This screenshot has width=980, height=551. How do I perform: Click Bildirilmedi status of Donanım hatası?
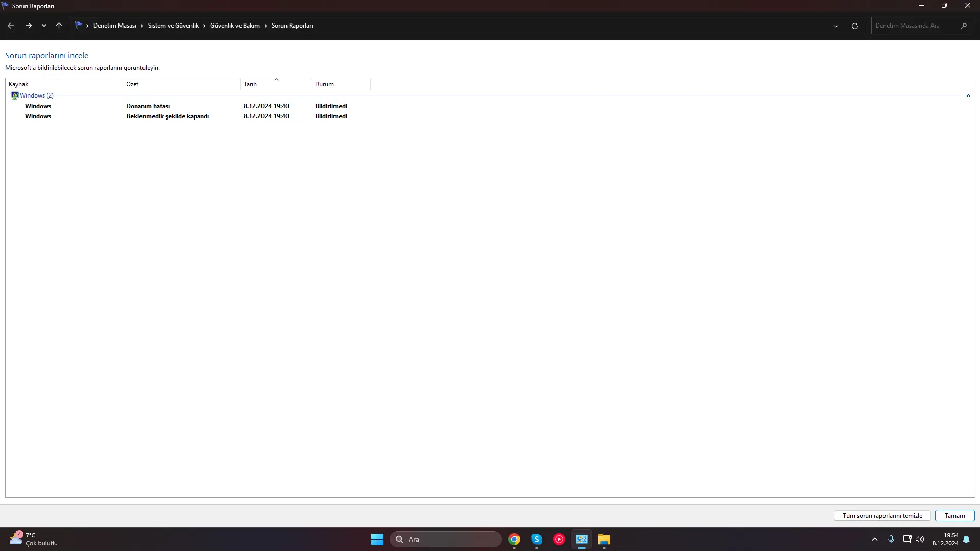331,106
